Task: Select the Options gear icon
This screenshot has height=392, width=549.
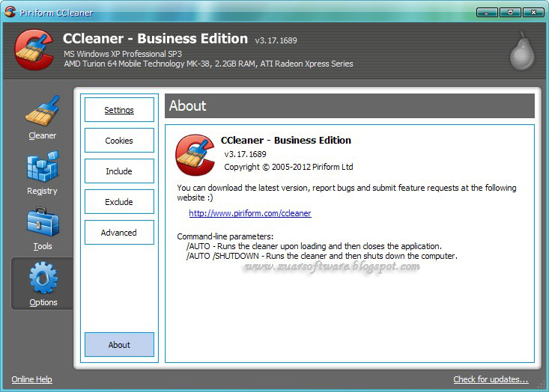Action: point(43,278)
